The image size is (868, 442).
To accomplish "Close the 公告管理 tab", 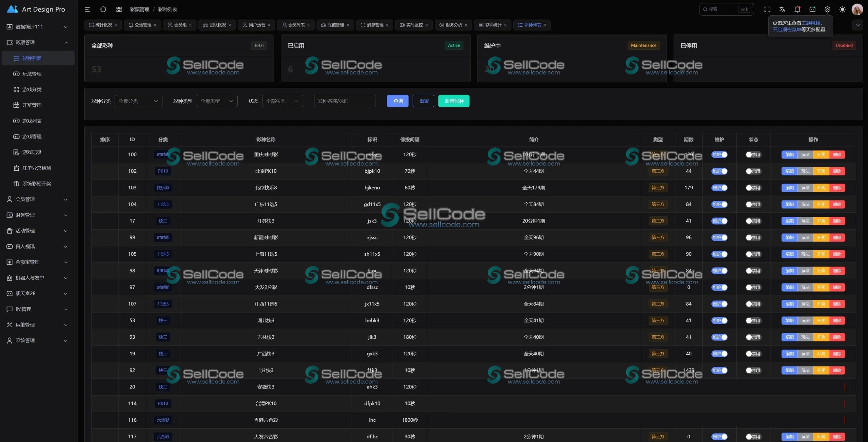I will (155, 25).
